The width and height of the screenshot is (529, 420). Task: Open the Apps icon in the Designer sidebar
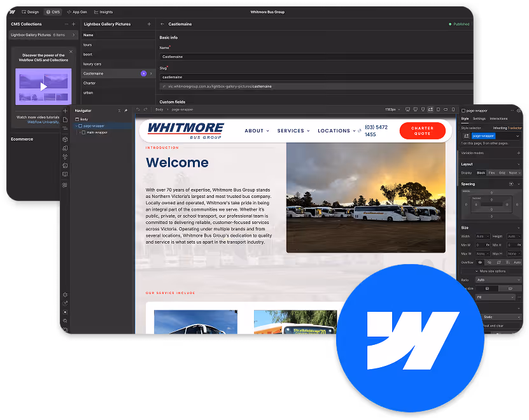pyautogui.click(x=65, y=185)
